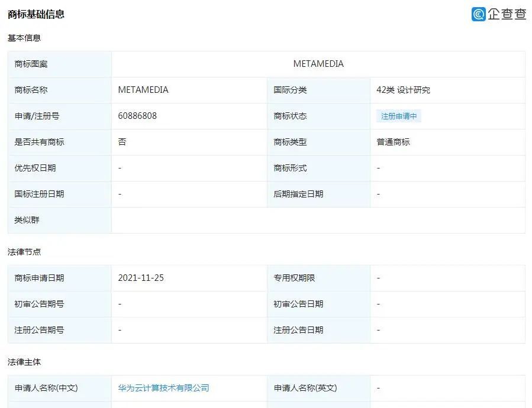Click the 专用权期限 label cell
The image size is (532, 408).
(x=318, y=278)
